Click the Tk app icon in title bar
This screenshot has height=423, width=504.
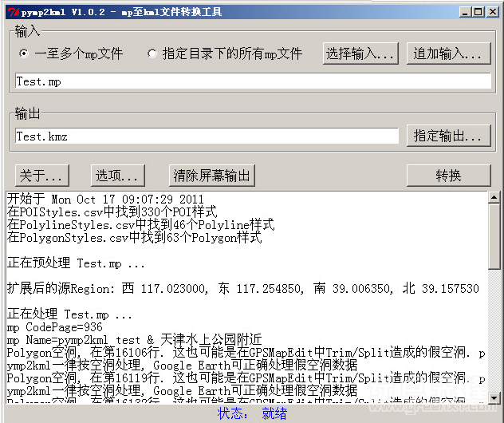pyautogui.click(x=10, y=12)
